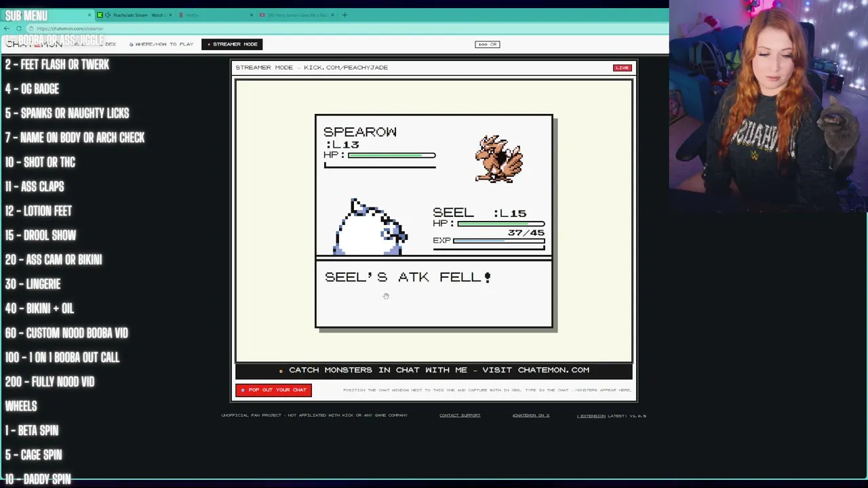
Task: Open site info icon beside the URL
Action: pos(31,28)
